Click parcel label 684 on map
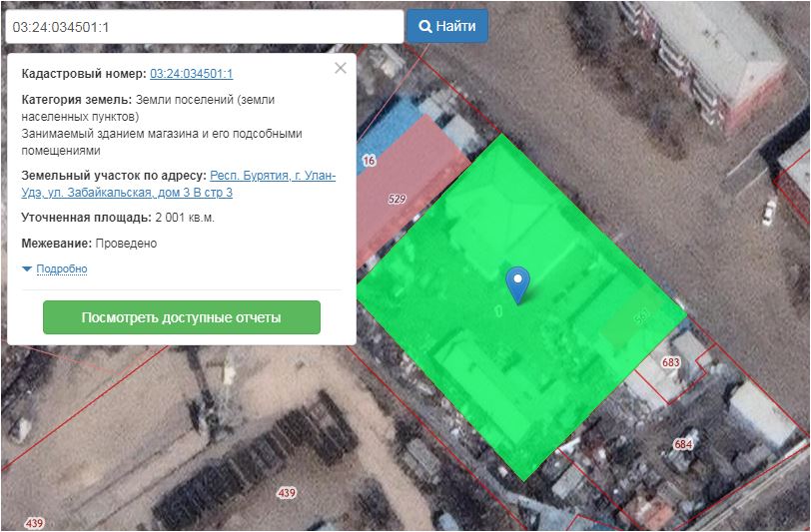Viewport: 811px width, 532px height. tap(683, 444)
